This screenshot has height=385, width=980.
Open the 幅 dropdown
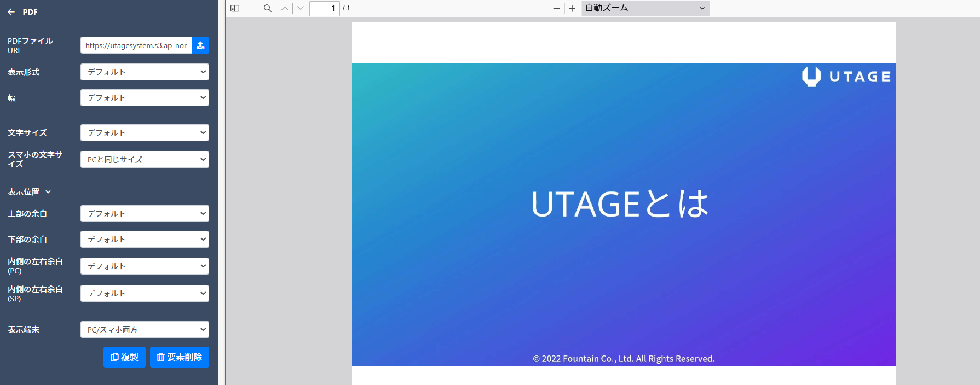(x=145, y=98)
